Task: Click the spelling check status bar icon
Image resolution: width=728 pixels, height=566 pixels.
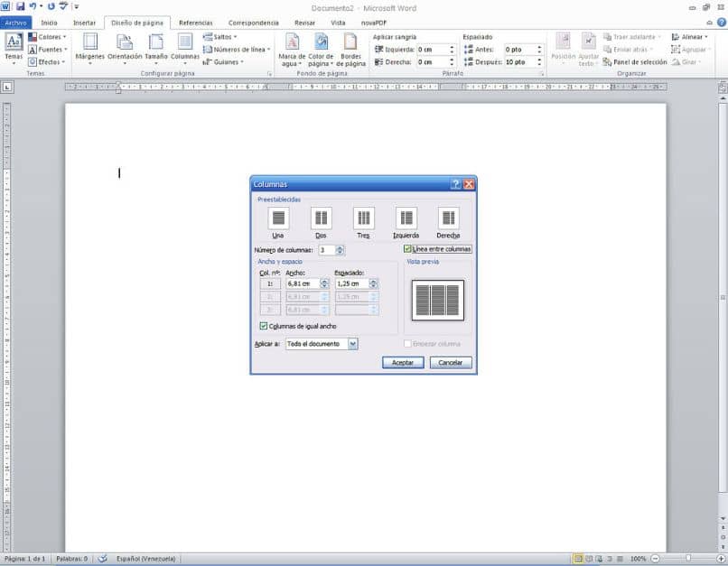Action: 103,559
